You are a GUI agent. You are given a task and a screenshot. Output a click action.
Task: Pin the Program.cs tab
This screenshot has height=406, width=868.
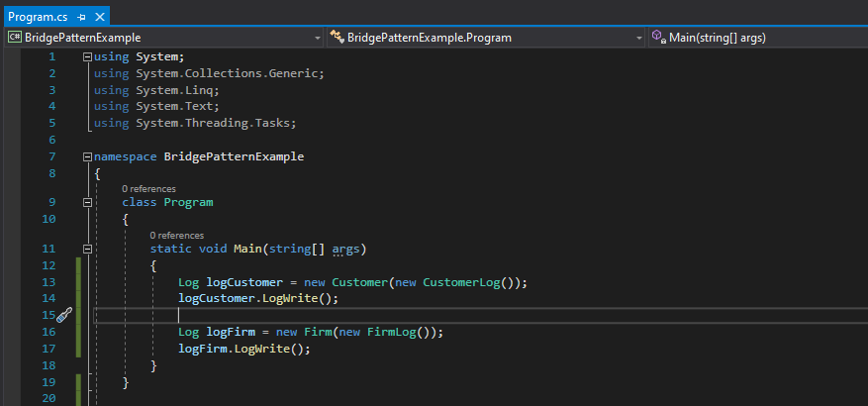pyautogui.click(x=81, y=17)
